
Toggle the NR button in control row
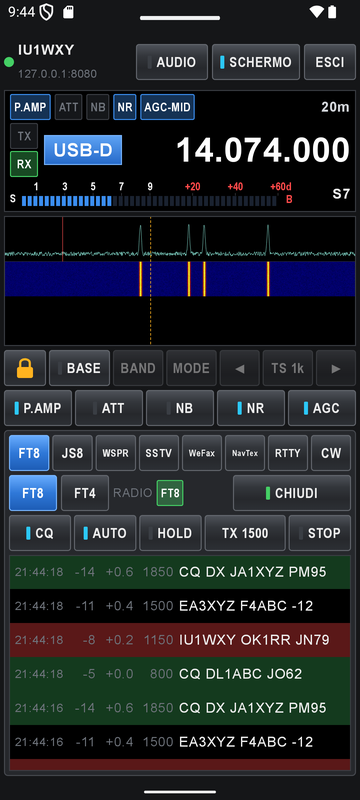[251, 408]
